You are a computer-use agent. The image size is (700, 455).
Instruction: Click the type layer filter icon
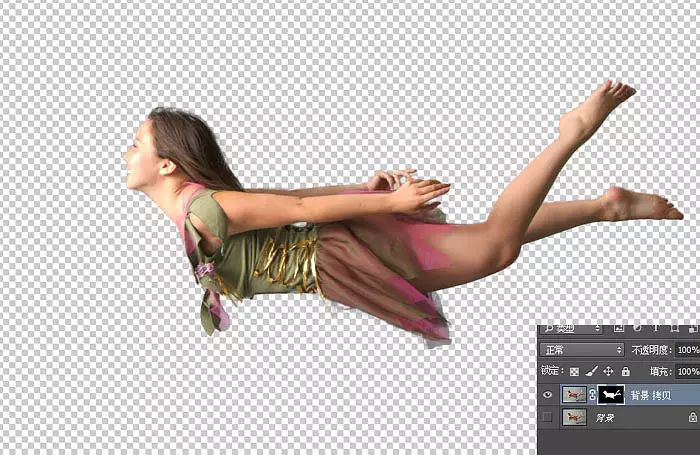tap(654, 327)
